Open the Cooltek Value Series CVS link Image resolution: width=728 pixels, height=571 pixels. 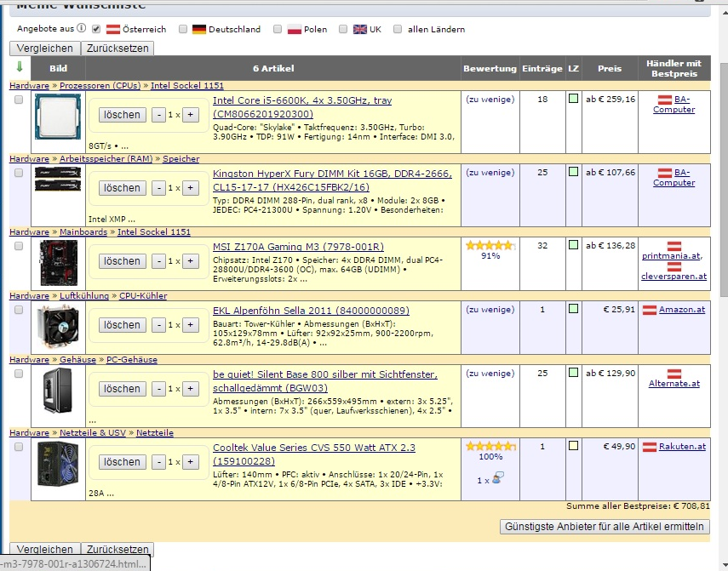(x=314, y=454)
